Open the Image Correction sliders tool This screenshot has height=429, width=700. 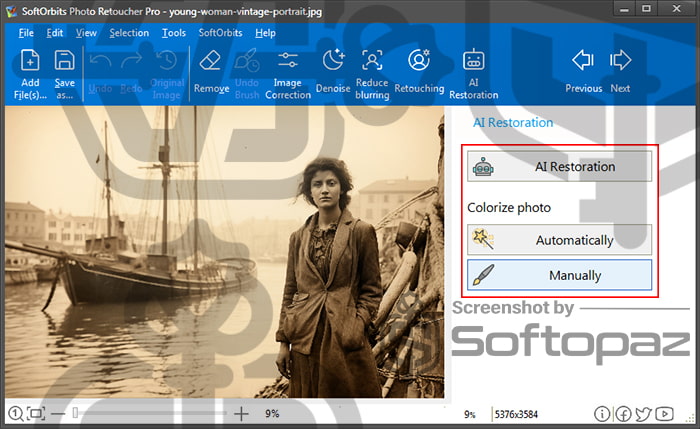[x=288, y=60]
